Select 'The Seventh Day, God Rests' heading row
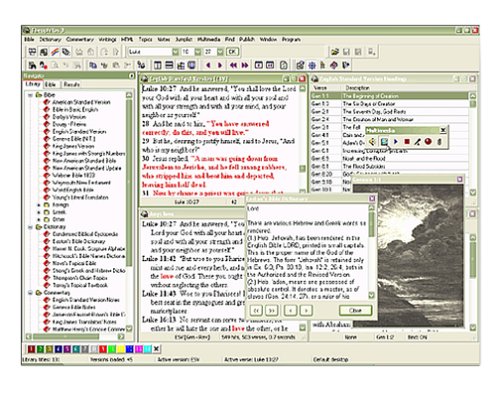Image resolution: width=500 pixels, height=395 pixels. (x=389, y=112)
